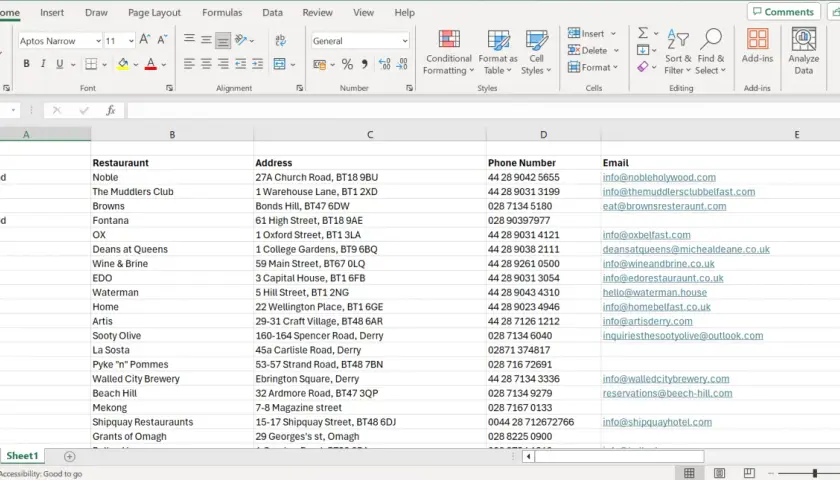840x480 pixels.
Task: Apply Comma Style
Action: click(364, 65)
